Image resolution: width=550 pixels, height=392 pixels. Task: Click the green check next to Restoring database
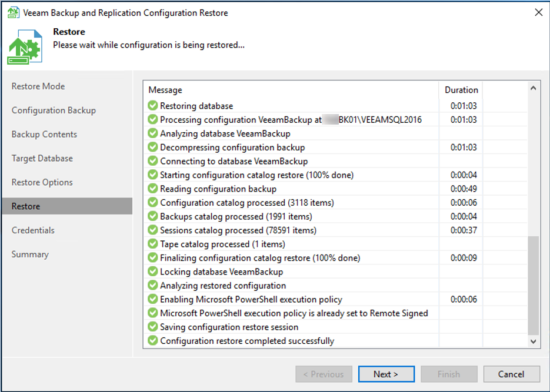[x=152, y=105]
